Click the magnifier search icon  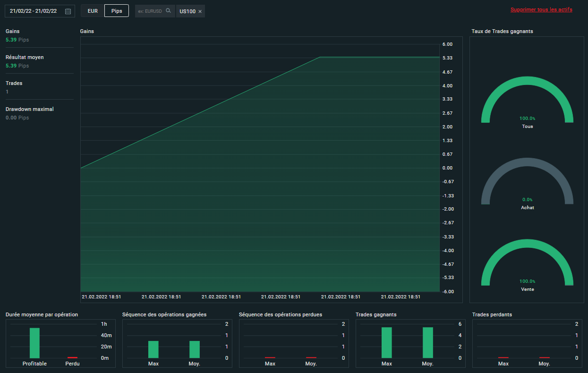click(x=168, y=11)
